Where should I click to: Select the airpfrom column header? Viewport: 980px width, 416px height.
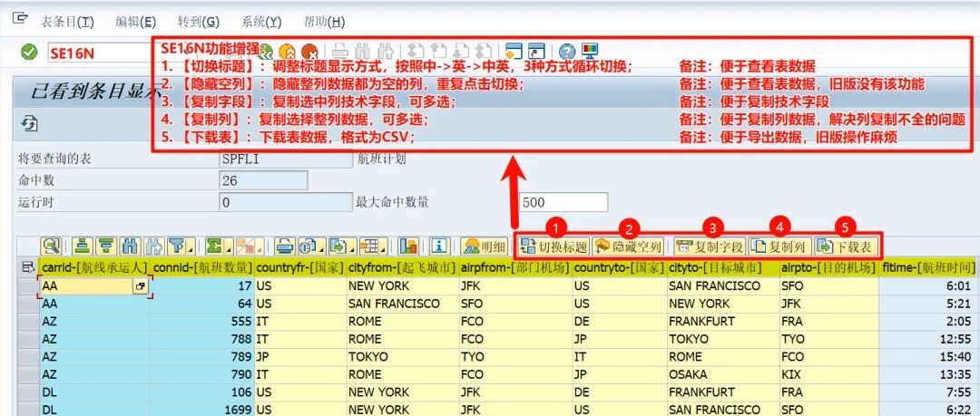point(515,268)
